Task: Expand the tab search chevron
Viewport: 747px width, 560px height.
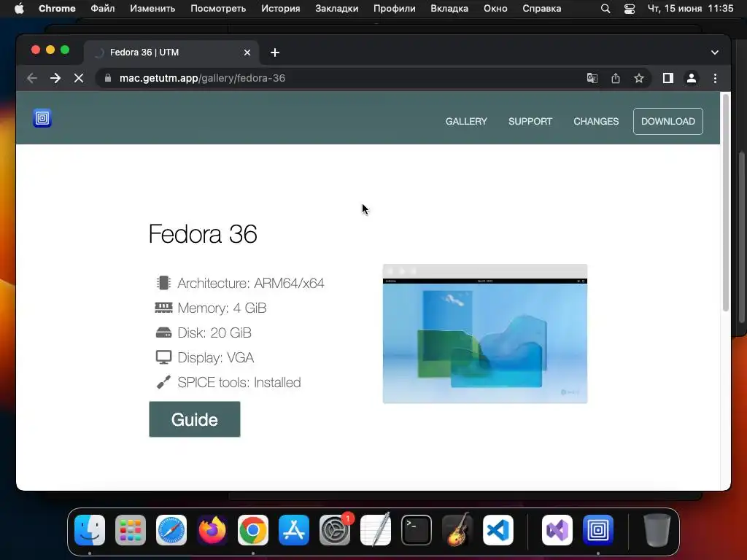Action: click(715, 52)
